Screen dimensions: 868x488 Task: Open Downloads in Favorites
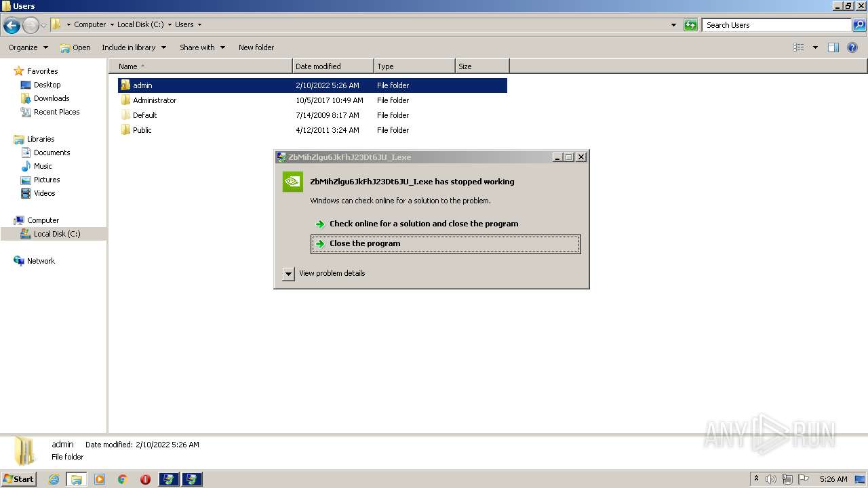point(52,98)
